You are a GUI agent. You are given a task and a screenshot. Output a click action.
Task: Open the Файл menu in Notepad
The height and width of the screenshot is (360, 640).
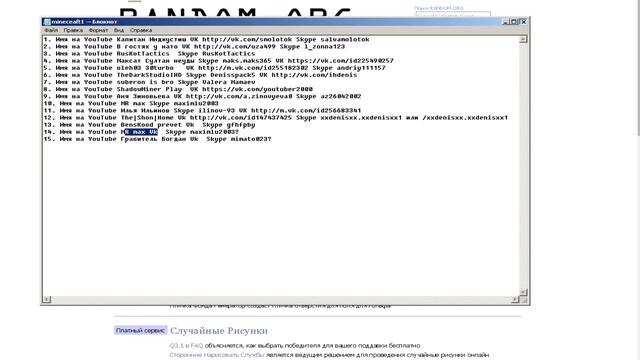(x=51, y=30)
